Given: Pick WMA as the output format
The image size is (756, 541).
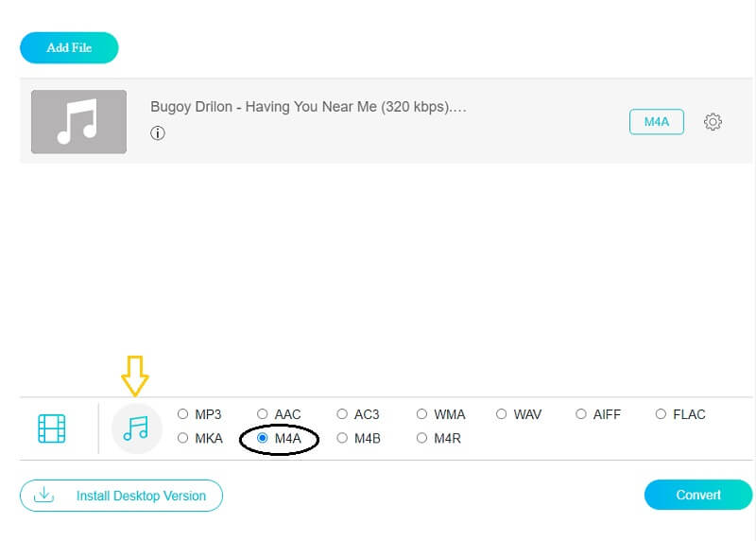Looking at the screenshot, I should coord(421,414).
